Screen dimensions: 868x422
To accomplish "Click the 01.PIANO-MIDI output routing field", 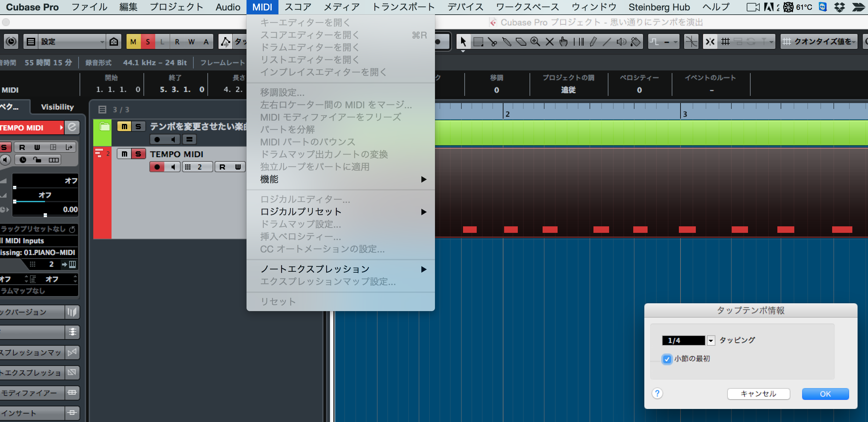I will (x=39, y=252).
